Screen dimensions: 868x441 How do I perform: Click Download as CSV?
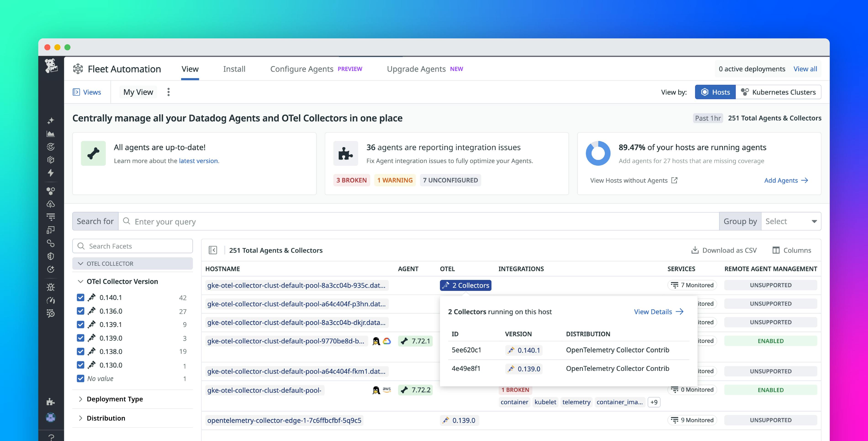pyautogui.click(x=724, y=250)
